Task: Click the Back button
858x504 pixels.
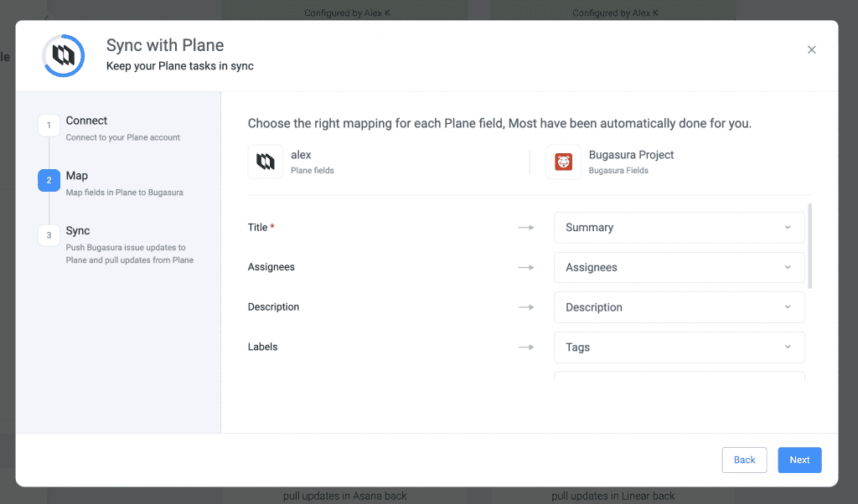Action: (744, 460)
